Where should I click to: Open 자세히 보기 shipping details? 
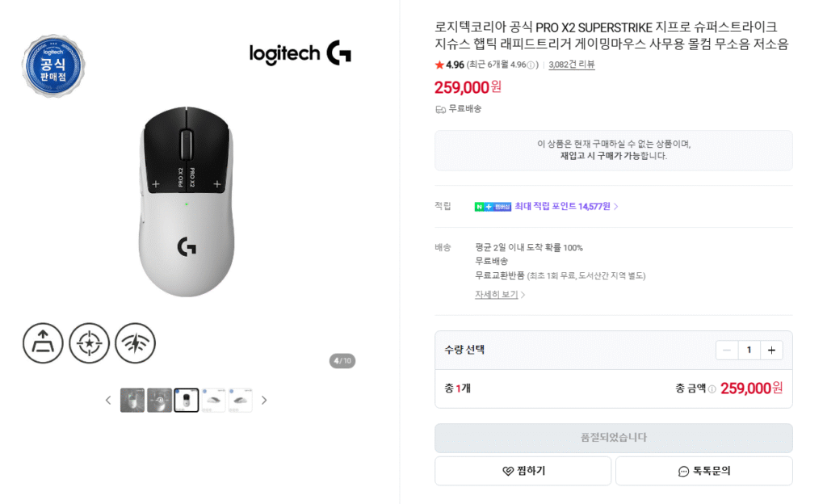[x=497, y=295]
